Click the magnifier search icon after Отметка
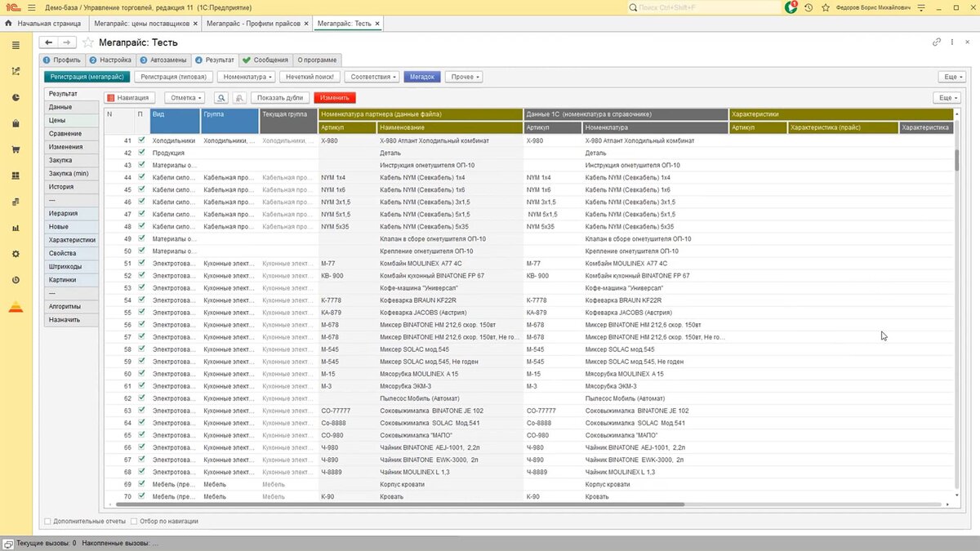This screenshot has width=980, height=551. click(x=220, y=97)
